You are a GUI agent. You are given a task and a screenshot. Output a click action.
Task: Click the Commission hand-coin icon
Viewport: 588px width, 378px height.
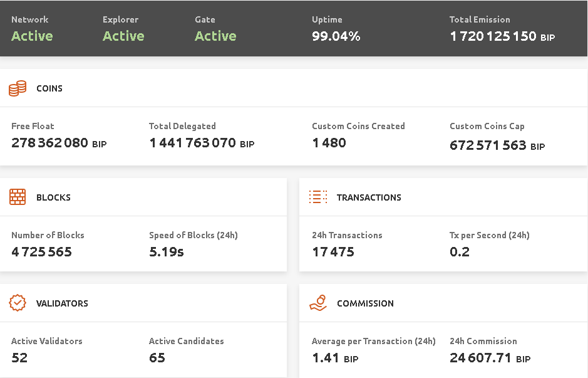click(x=318, y=303)
